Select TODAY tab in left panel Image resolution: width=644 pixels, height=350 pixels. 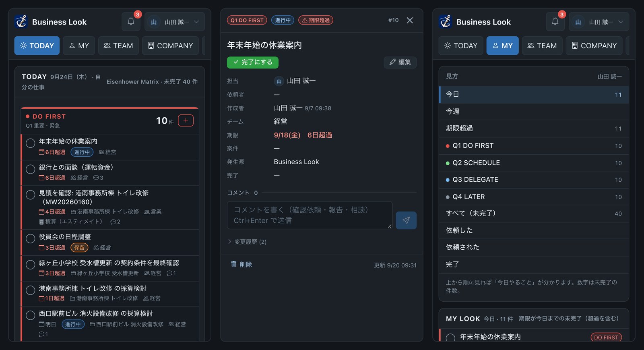[37, 46]
